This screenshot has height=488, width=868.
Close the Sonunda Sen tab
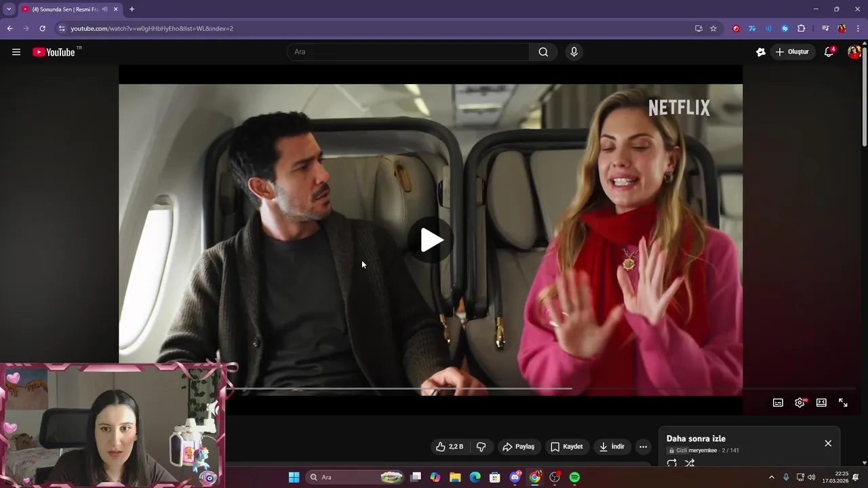116,9
